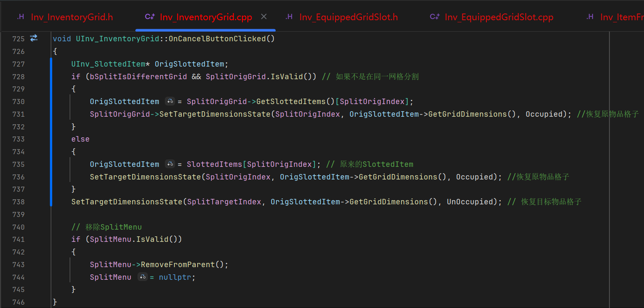The width and height of the screenshot is (644, 308).
Task: Click line number 746 in the gutter
Action: tap(19, 302)
